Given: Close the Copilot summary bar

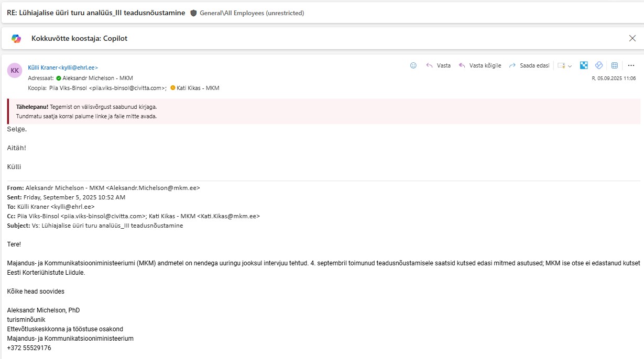Looking at the screenshot, I should coord(632,38).
